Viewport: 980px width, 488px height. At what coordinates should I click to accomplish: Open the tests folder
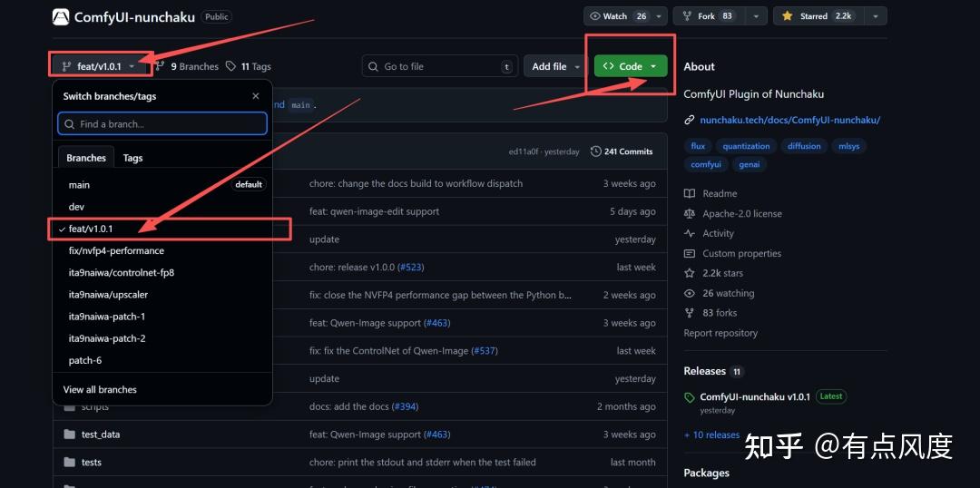92,463
